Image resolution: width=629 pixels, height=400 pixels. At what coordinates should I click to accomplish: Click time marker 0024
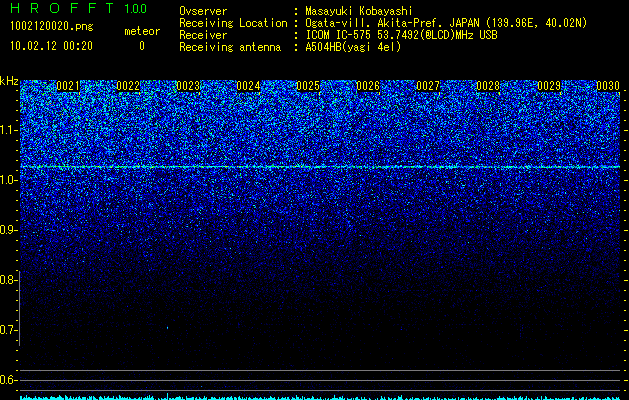(248, 86)
